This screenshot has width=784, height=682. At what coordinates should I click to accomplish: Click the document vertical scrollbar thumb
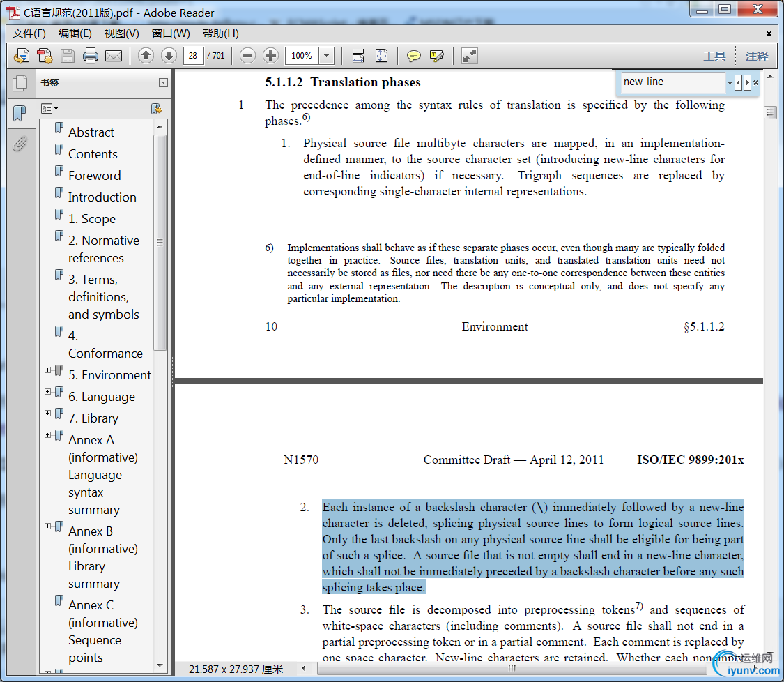[770, 112]
